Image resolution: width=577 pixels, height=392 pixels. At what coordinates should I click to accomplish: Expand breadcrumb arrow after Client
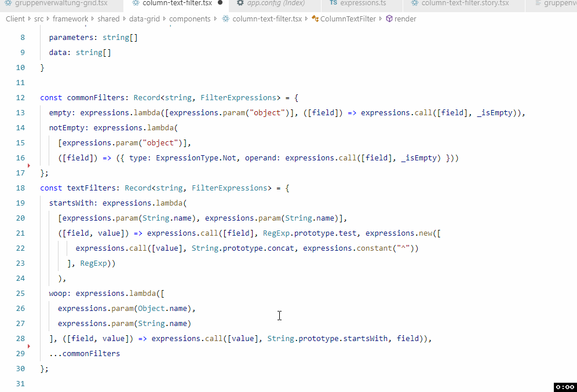(30, 19)
